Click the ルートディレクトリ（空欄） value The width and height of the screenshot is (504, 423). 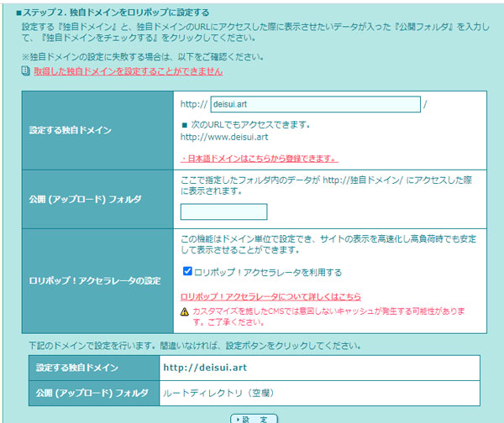tap(218, 393)
